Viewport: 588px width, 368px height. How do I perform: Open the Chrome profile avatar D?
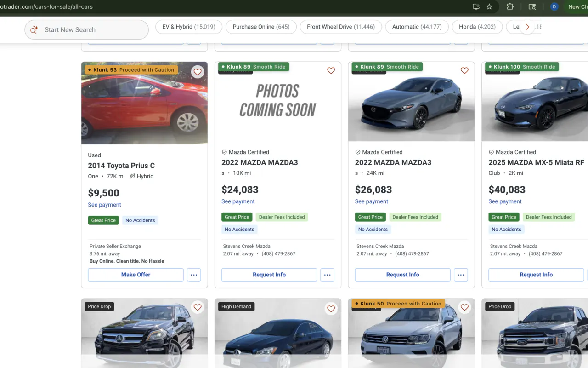click(554, 6)
